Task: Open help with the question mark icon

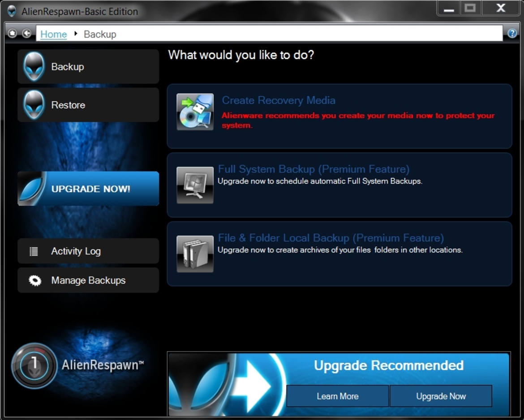Action: click(x=512, y=33)
